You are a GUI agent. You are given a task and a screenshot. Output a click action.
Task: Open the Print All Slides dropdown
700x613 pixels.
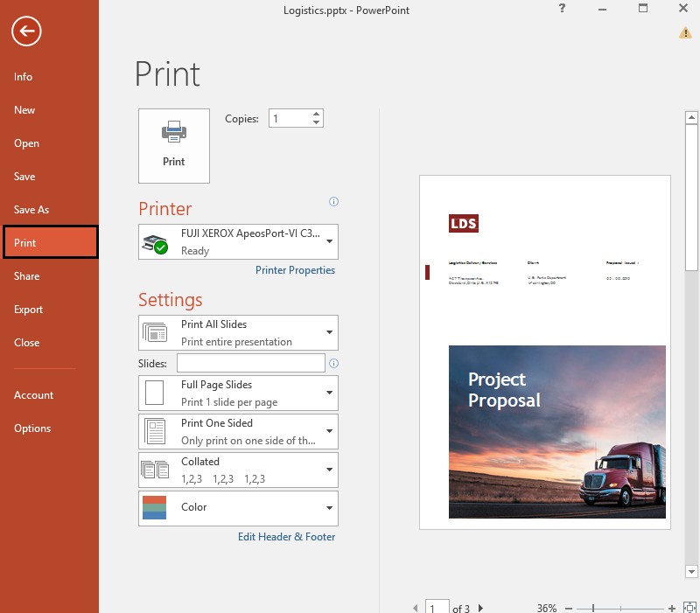pyautogui.click(x=330, y=332)
